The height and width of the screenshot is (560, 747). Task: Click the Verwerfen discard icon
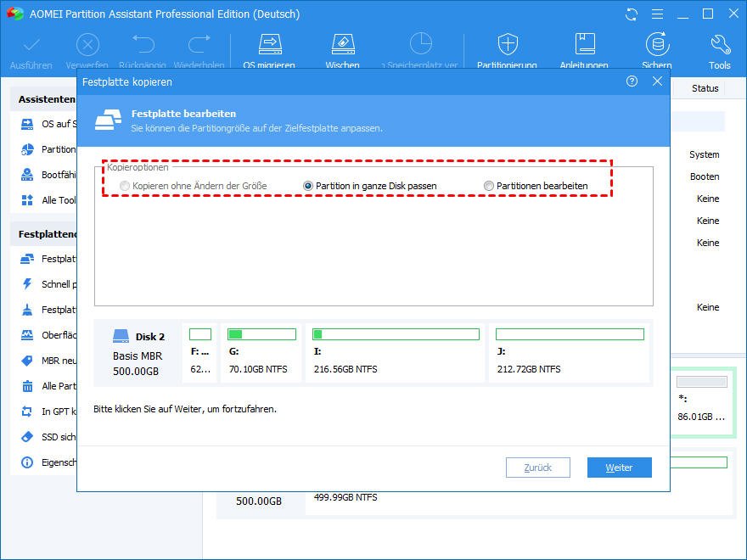[x=87, y=46]
